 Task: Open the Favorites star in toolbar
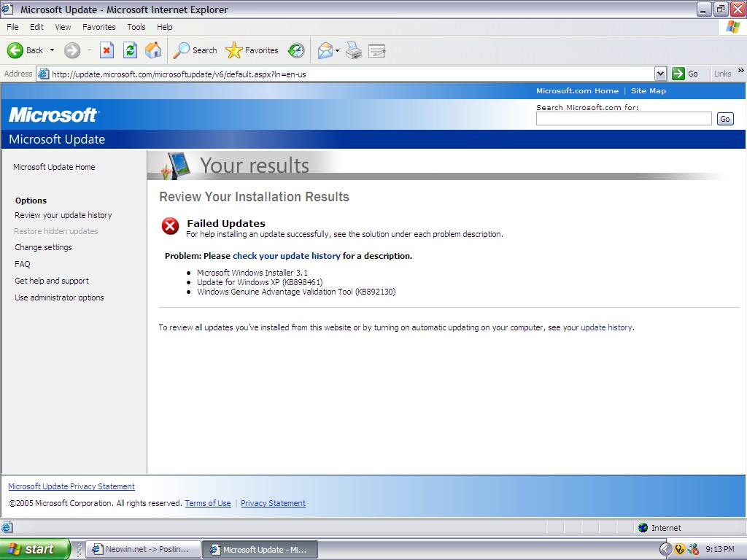(x=252, y=50)
